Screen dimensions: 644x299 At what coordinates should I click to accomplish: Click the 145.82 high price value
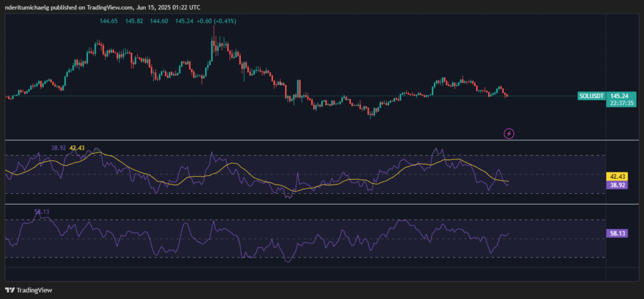point(134,21)
